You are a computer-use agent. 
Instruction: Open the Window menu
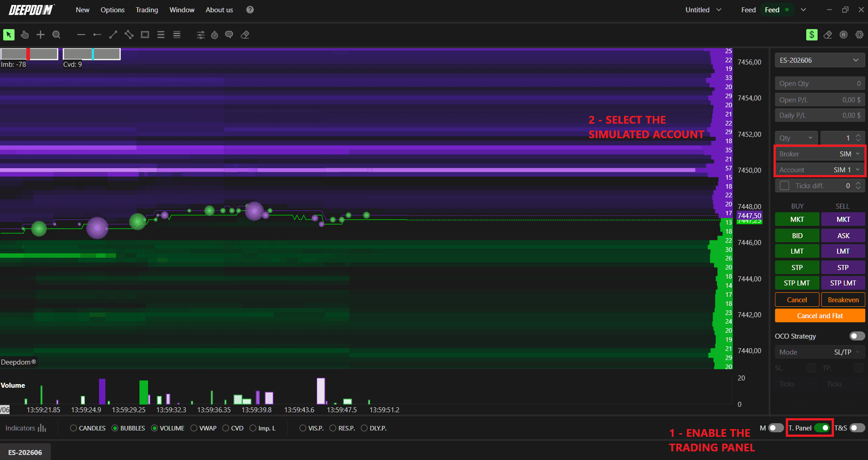[x=182, y=10]
